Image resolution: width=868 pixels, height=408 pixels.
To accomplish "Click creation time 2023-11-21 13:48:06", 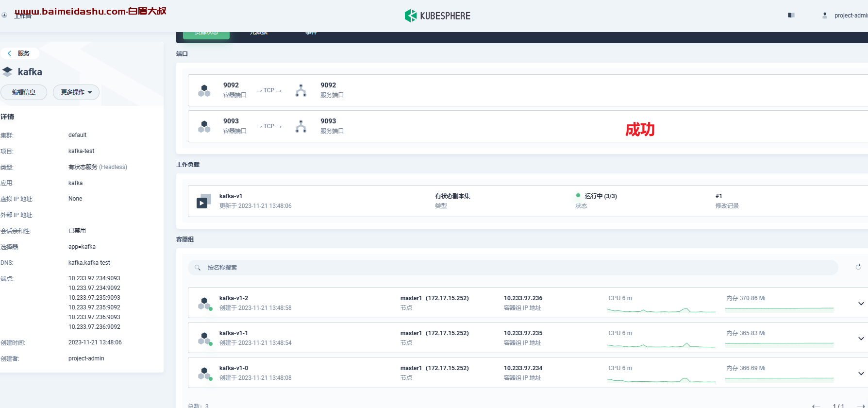I will pos(95,342).
